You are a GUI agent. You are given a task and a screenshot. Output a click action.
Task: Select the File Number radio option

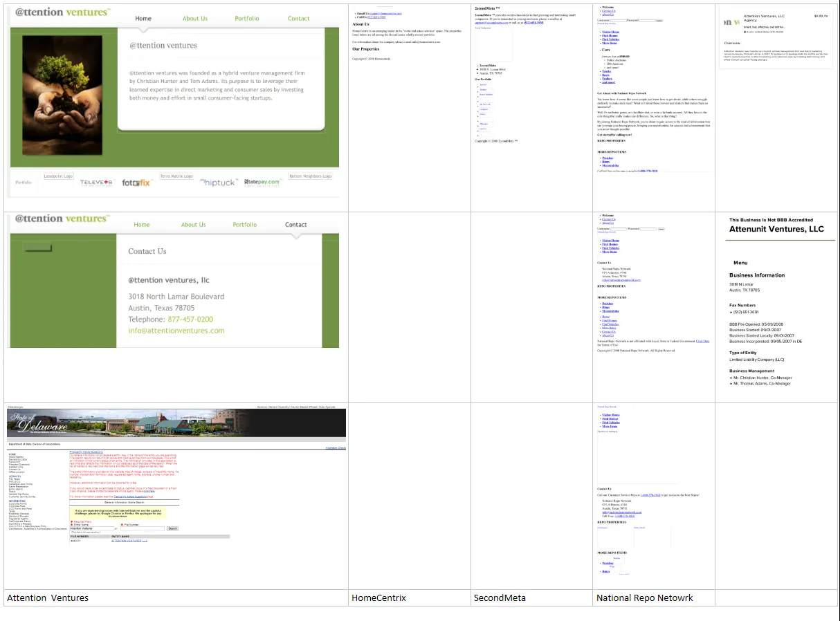(122, 525)
